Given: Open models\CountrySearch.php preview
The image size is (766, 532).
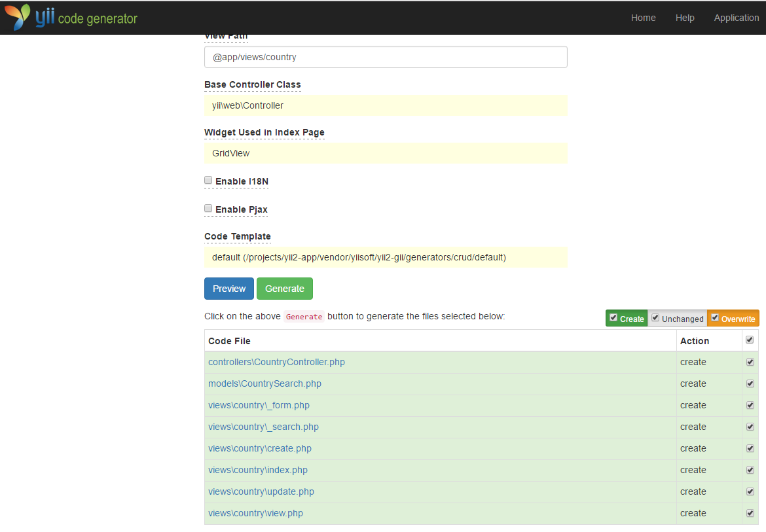Looking at the screenshot, I should pos(264,383).
